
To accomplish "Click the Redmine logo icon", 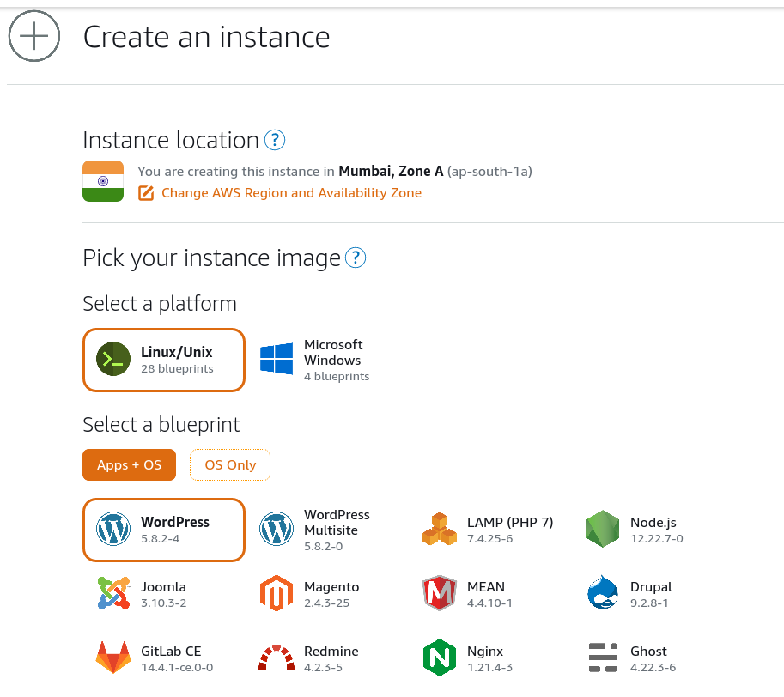I will (277, 658).
